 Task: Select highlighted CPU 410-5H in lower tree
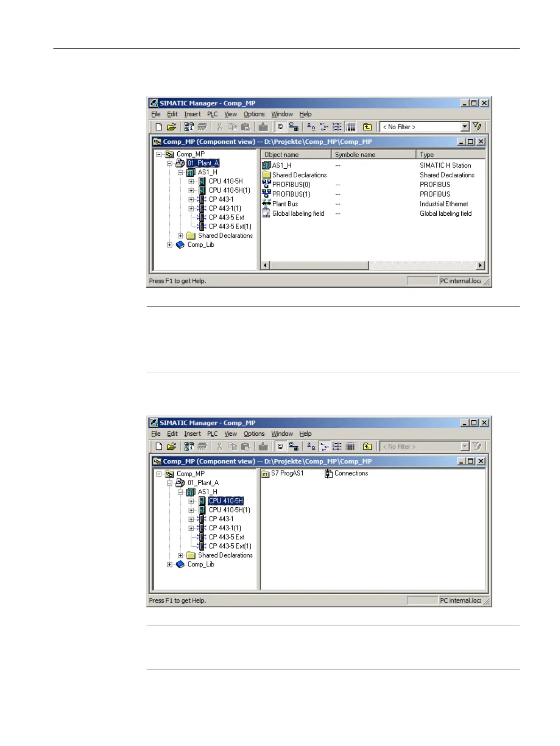[226, 501]
